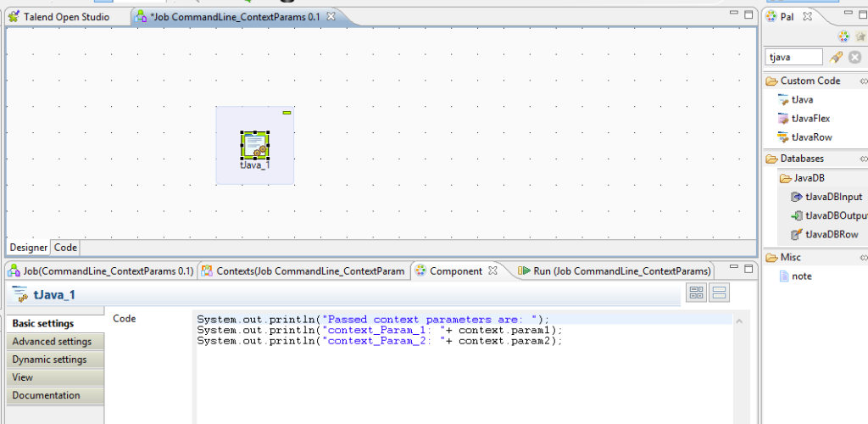Click the palette color-wheel filter icon

click(843, 36)
